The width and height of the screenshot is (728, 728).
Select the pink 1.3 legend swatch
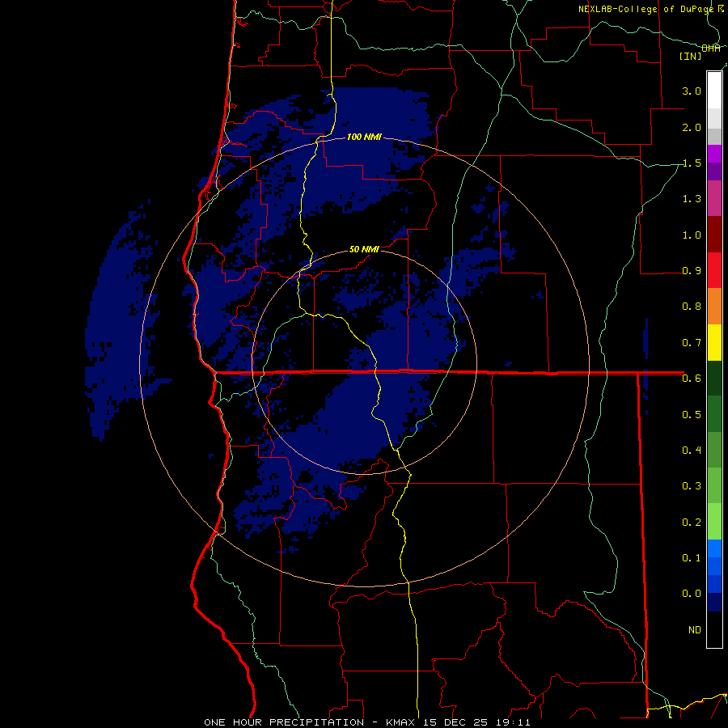point(714,198)
